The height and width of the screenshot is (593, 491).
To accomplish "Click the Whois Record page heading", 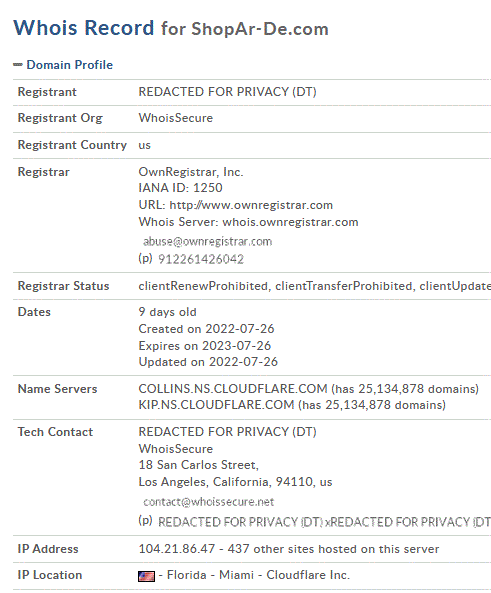I will (x=84, y=28).
